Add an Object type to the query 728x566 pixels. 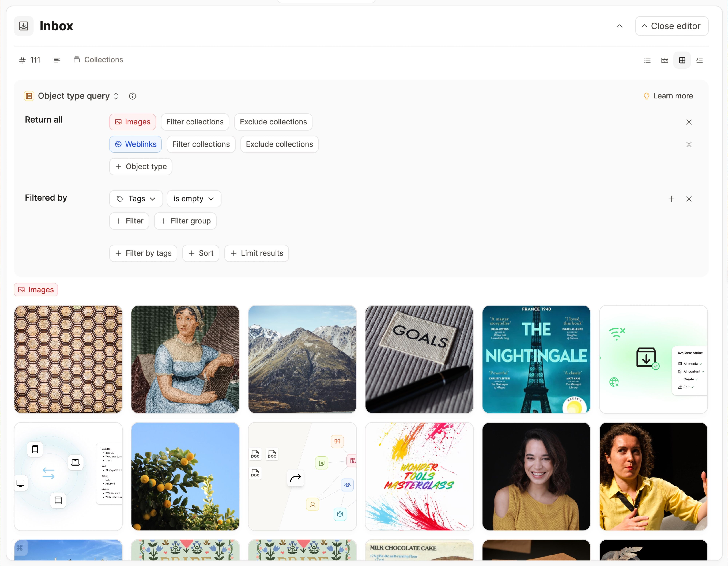pyautogui.click(x=140, y=166)
